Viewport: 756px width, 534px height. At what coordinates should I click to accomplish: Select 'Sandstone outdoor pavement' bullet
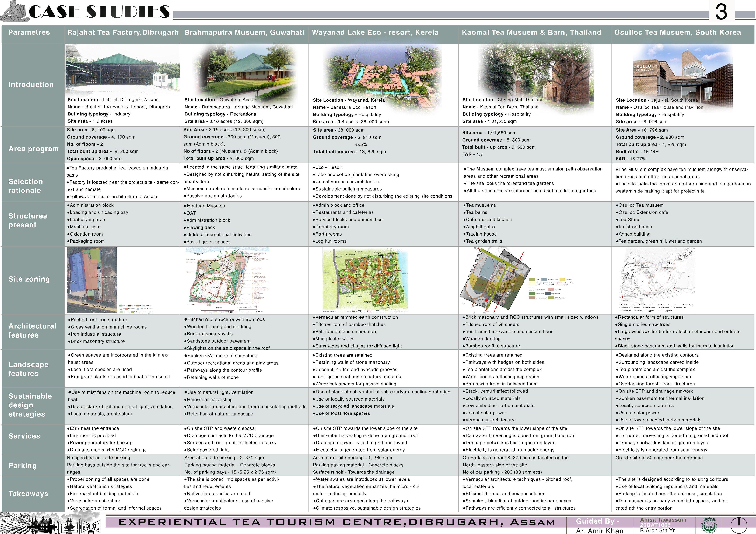click(217, 341)
